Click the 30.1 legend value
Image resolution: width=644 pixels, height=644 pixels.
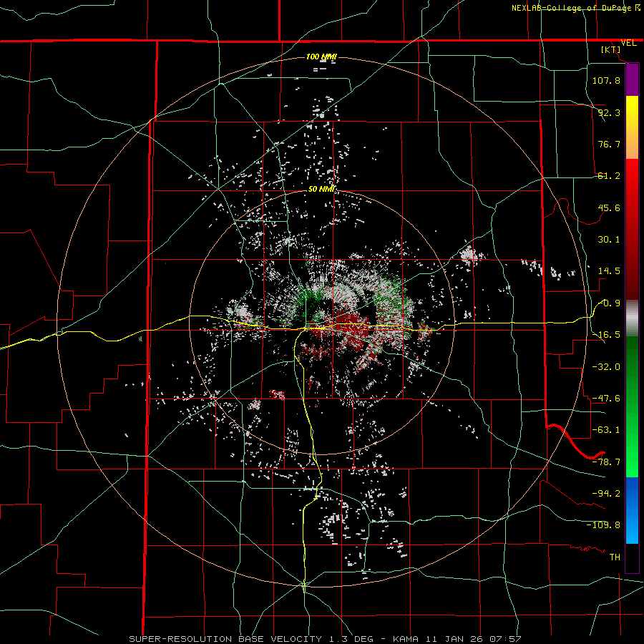pos(609,240)
